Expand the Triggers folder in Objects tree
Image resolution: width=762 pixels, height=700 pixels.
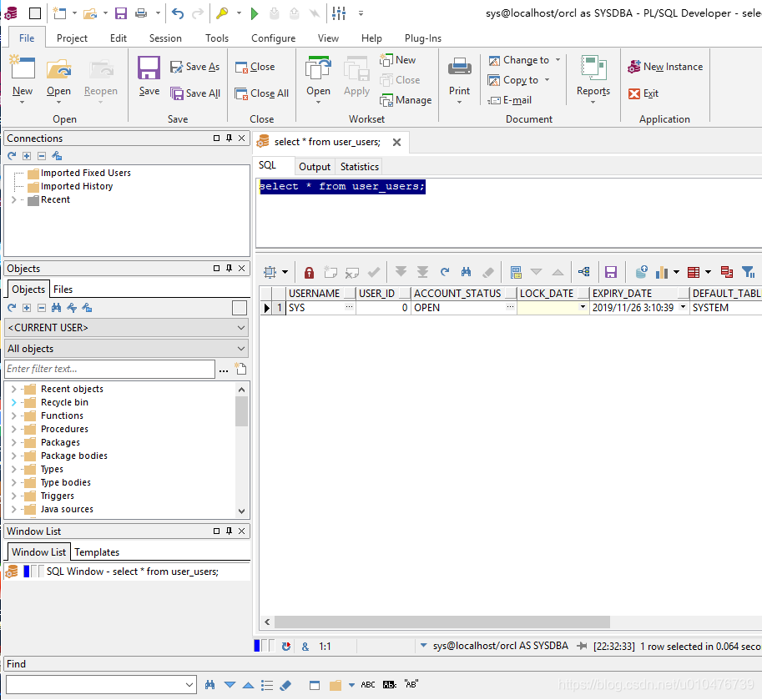tap(13, 496)
